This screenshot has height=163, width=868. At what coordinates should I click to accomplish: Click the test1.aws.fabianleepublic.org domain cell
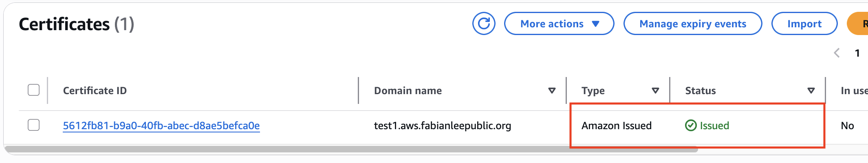pyautogui.click(x=442, y=126)
